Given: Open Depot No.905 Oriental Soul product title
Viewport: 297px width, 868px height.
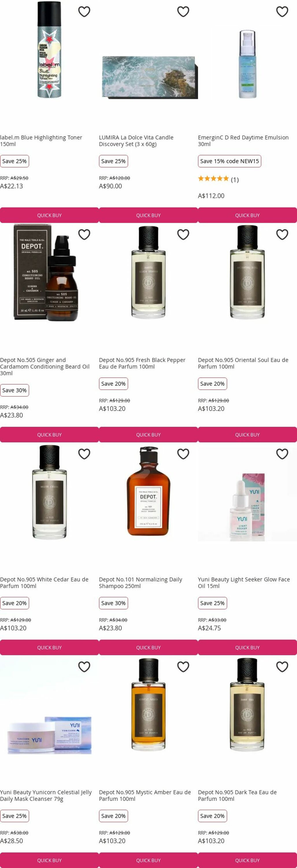Looking at the screenshot, I should tap(243, 363).
